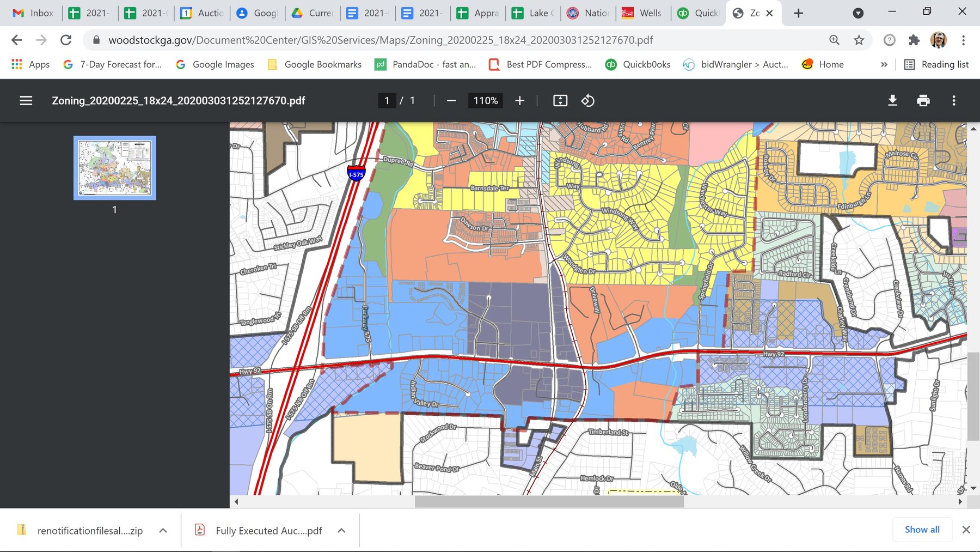Print the zoning map PDF
Screen dimensions: 980x552
[x=923, y=101]
